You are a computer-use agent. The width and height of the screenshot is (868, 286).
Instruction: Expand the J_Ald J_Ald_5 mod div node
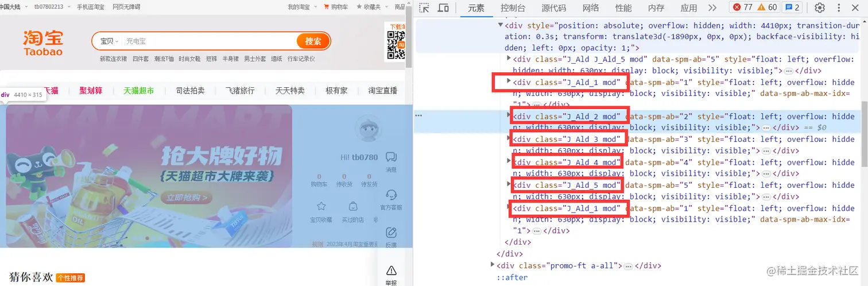click(x=509, y=59)
